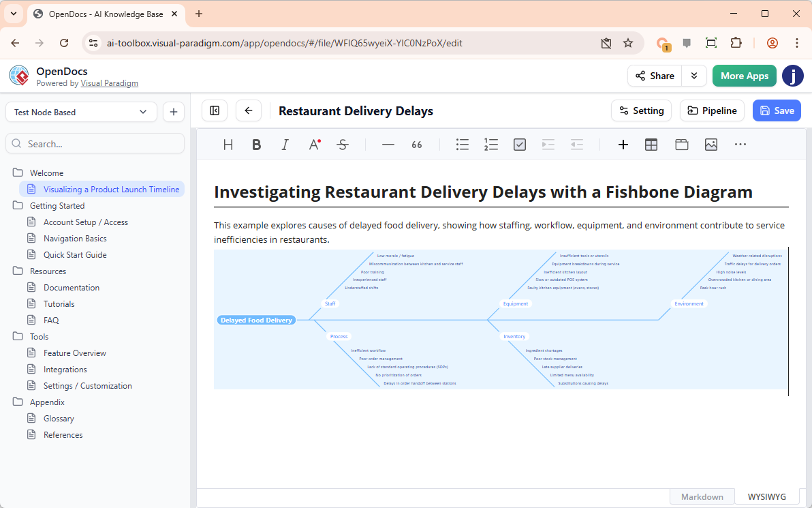Open the more options ellipsis in toolbar
The image size is (812, 508).
[x=740, y=145]
